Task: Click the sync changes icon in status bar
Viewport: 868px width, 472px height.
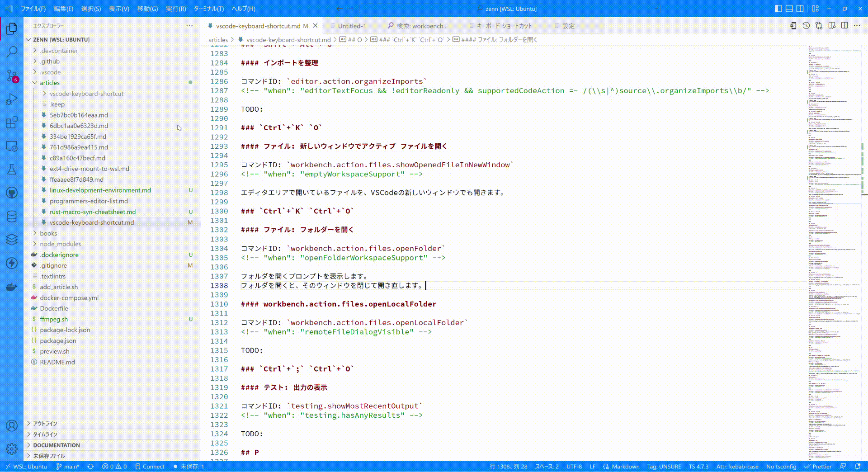Action: point(90,467)
